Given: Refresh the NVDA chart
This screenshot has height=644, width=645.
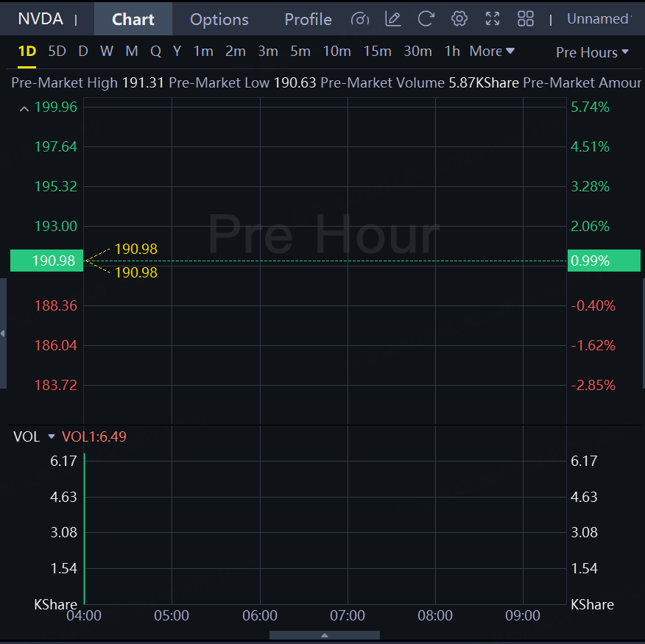Looking at the screenshot, I should [426, 19].
